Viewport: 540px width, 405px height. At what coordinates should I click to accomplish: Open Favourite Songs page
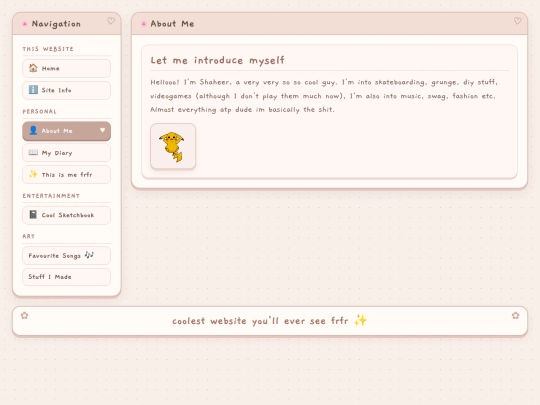click(66, 256)
